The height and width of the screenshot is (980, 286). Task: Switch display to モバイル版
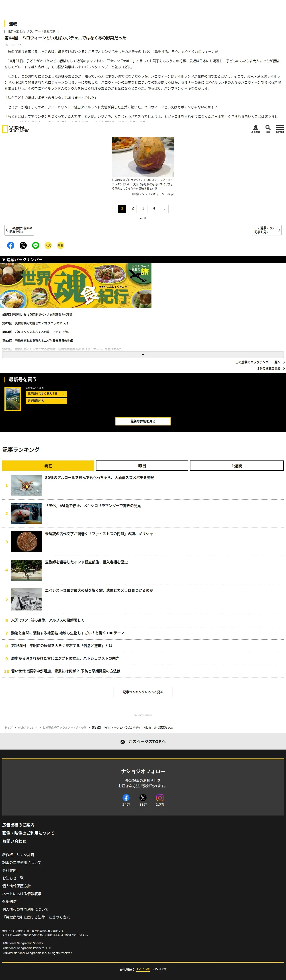[143, 969]
